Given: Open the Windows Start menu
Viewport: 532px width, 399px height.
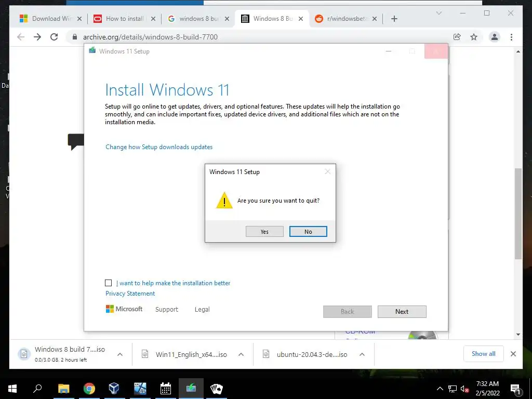Looking at the screenshot, I should click(12, 389).
